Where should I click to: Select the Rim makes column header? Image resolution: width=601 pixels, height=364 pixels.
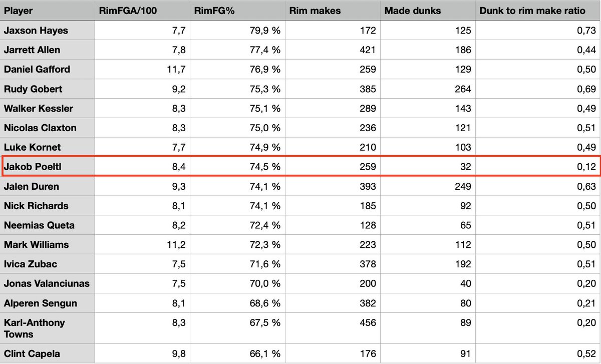(333, 11)
